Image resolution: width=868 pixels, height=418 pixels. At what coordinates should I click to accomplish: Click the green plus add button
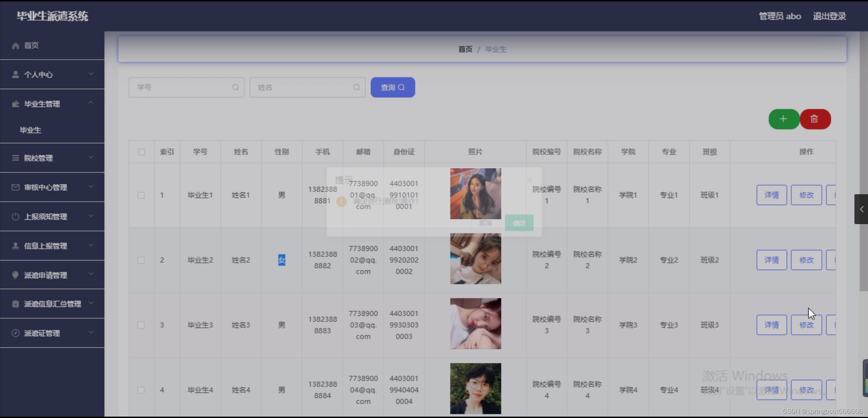click(784, 119)
